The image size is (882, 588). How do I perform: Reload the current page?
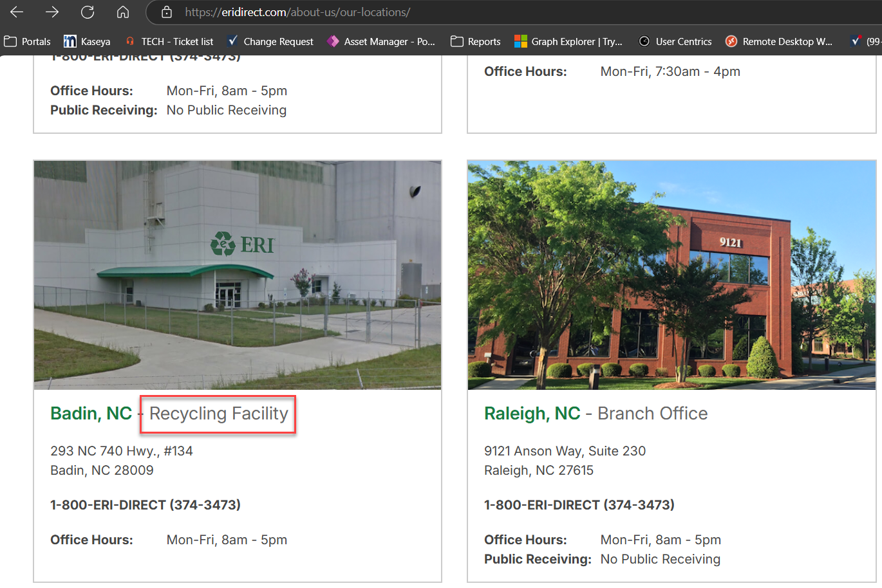[88, 12]
